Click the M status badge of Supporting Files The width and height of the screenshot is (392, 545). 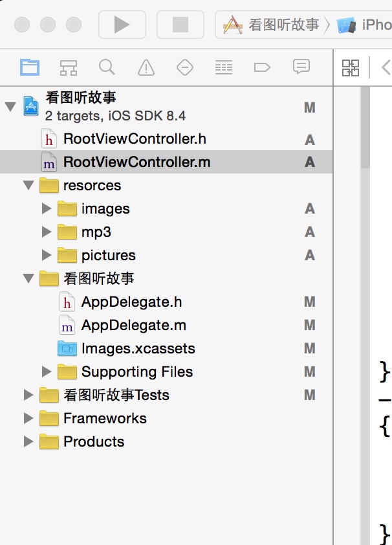click(310, 372)
